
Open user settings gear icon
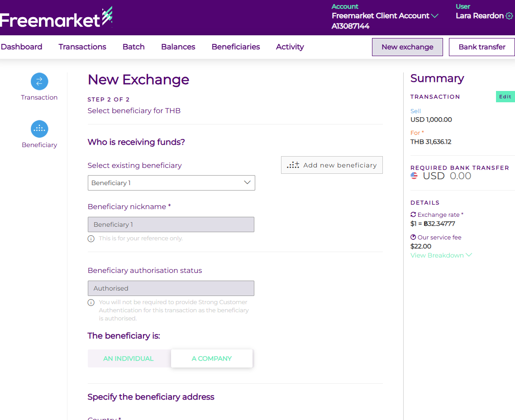509,16
